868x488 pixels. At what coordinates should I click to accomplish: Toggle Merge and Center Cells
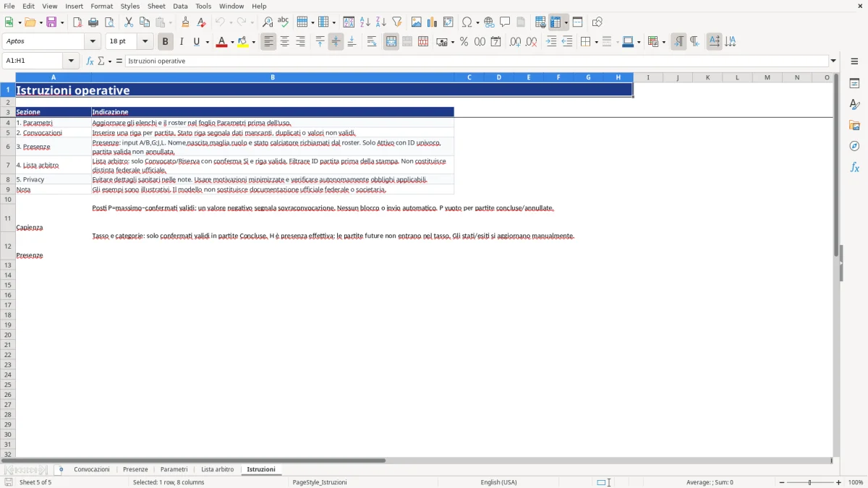(x=391, y=42)
